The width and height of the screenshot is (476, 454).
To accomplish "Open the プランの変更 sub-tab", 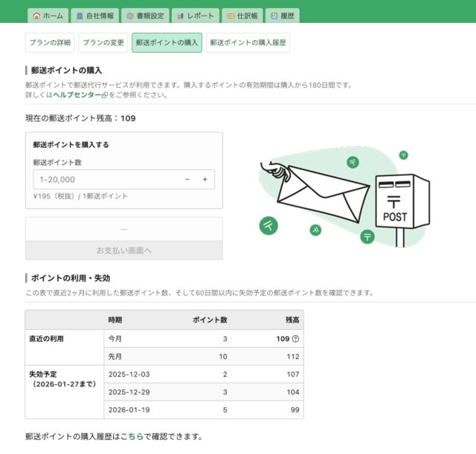I will pos(103,43).
